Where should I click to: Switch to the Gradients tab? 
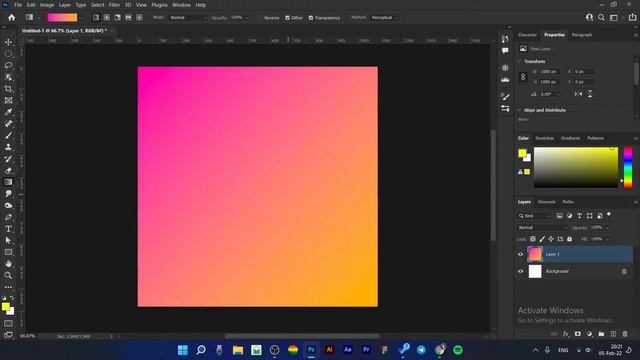pos(570,138)
